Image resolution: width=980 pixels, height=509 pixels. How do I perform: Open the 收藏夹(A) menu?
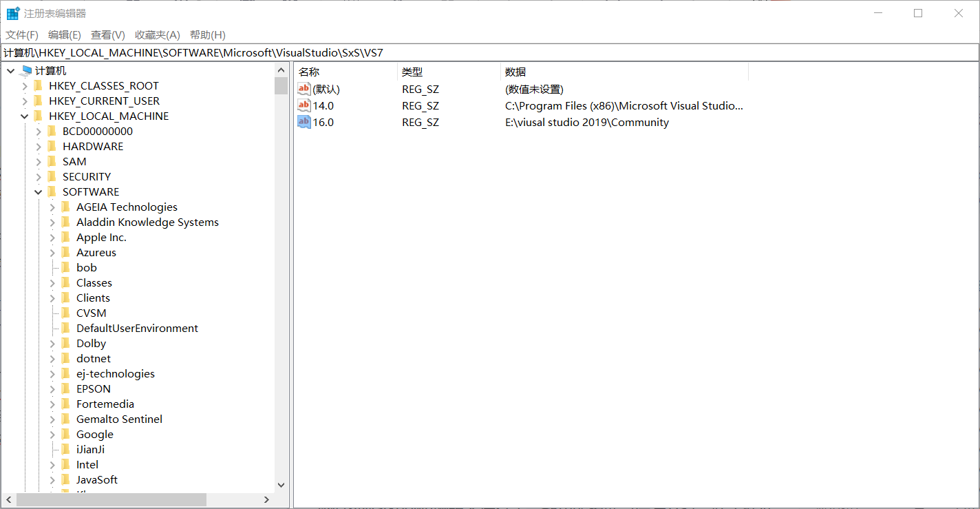pyautogui.click(x=158, y=35)
